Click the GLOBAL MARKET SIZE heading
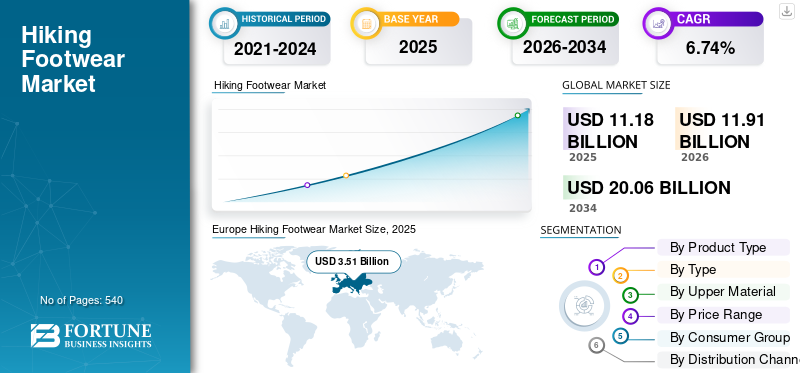Screen dimensions: 800x373 pyautogui.click(x=616, y=85)
